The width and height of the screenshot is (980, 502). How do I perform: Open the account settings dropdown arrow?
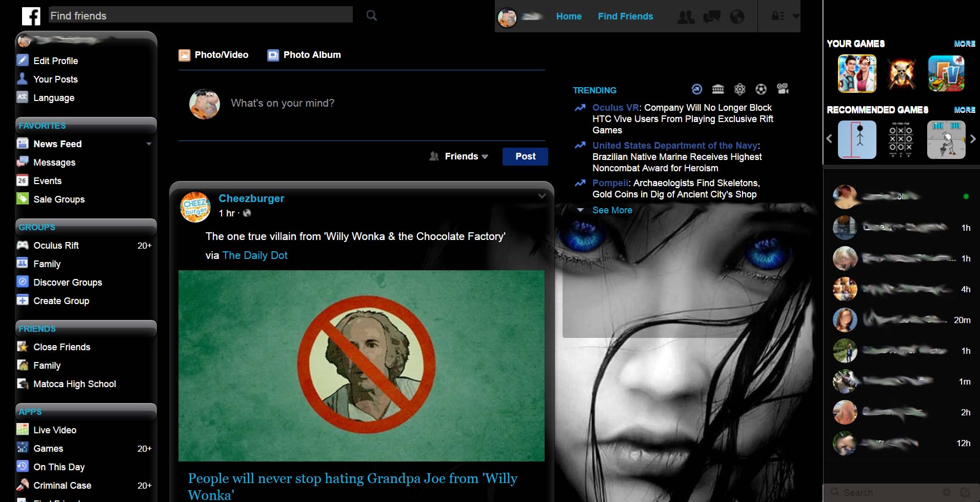(794, 16)
